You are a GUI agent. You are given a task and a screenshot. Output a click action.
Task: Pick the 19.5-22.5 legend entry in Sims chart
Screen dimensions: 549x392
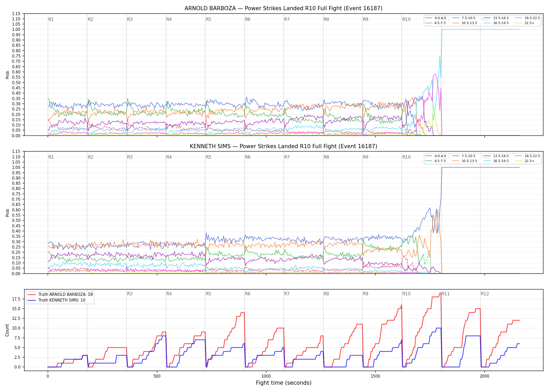coord(528,156)
